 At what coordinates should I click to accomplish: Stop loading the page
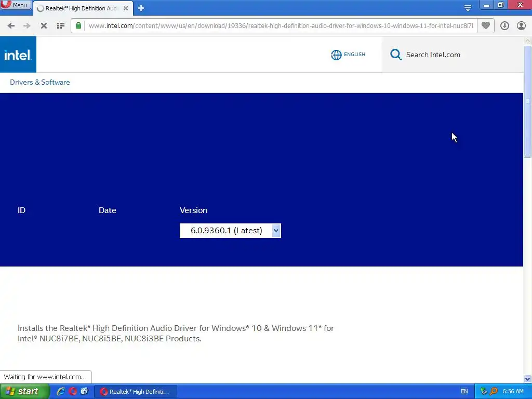pos(44,26)
